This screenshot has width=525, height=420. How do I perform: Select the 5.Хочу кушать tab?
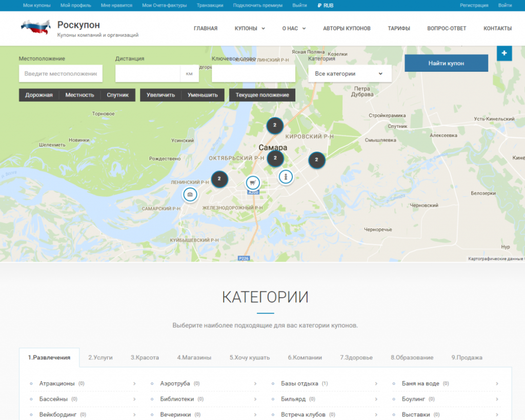pos(250,358)
